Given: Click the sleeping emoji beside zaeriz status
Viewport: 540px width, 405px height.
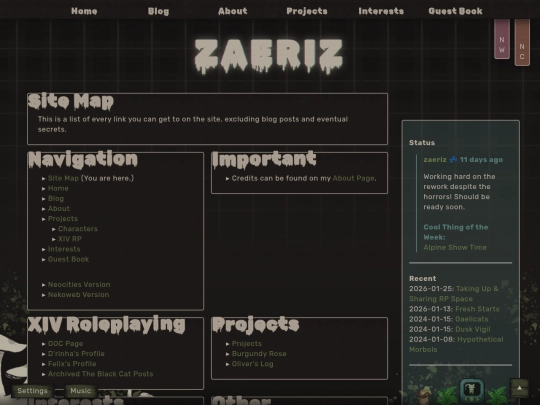Looking at the screenshot, I should tap(453, 159).
